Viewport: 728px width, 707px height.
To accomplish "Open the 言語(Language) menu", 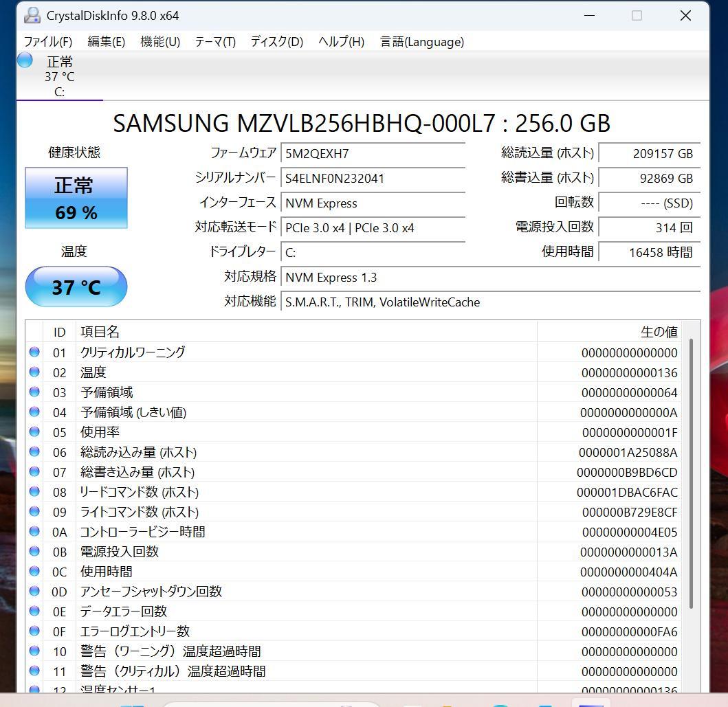I will (x=422, y=42).
